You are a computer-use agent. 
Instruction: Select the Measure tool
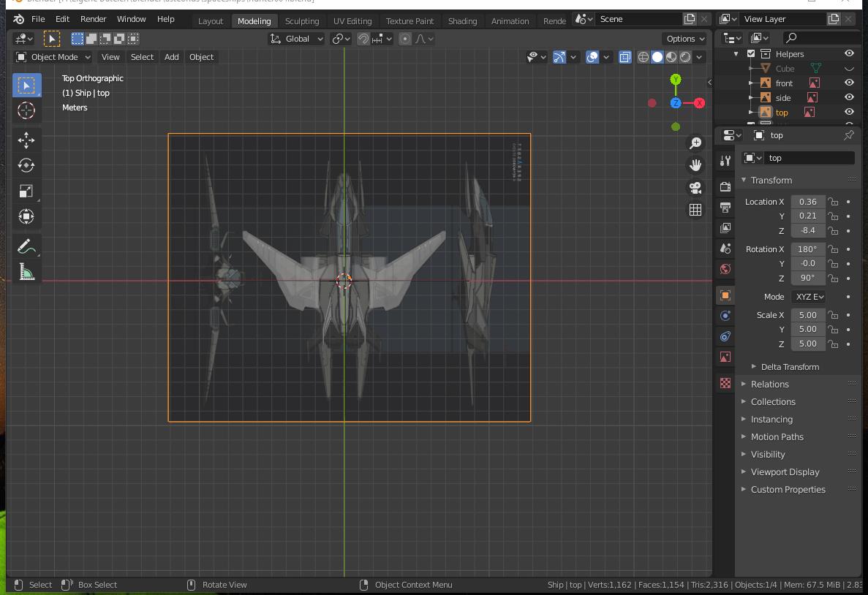[x=26, y=273]
